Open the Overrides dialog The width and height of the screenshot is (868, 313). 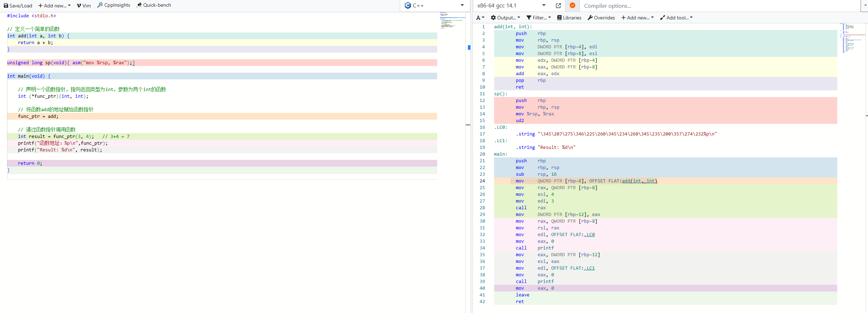tap(601, 18)
